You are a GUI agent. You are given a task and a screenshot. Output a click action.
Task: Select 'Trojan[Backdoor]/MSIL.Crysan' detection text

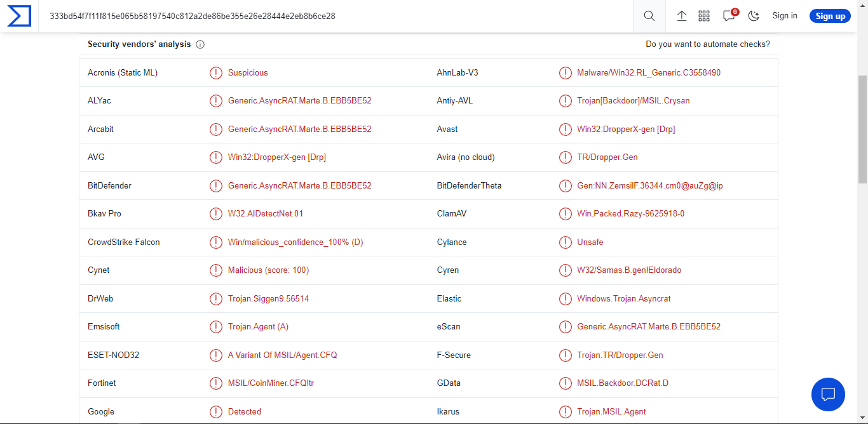(x=634, y=101)
